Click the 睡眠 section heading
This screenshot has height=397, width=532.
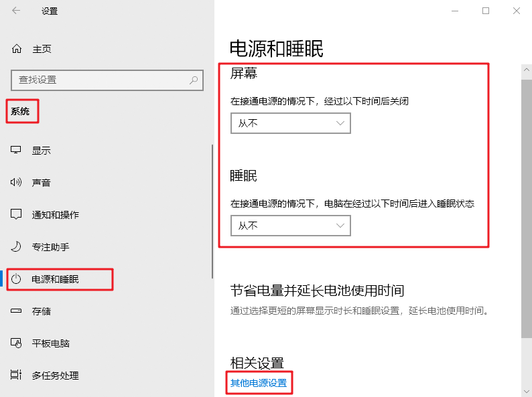244,175
